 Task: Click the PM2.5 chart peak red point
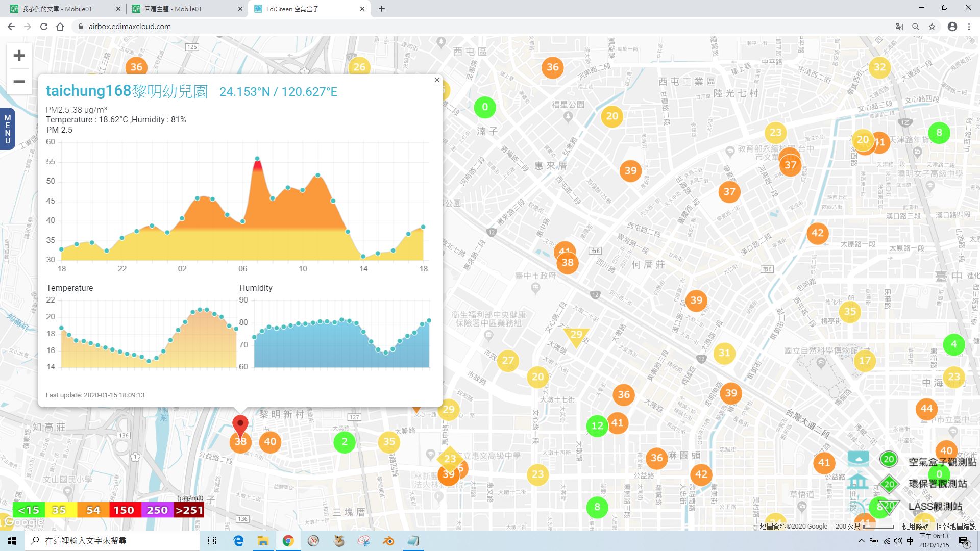(x=257, y=159)
